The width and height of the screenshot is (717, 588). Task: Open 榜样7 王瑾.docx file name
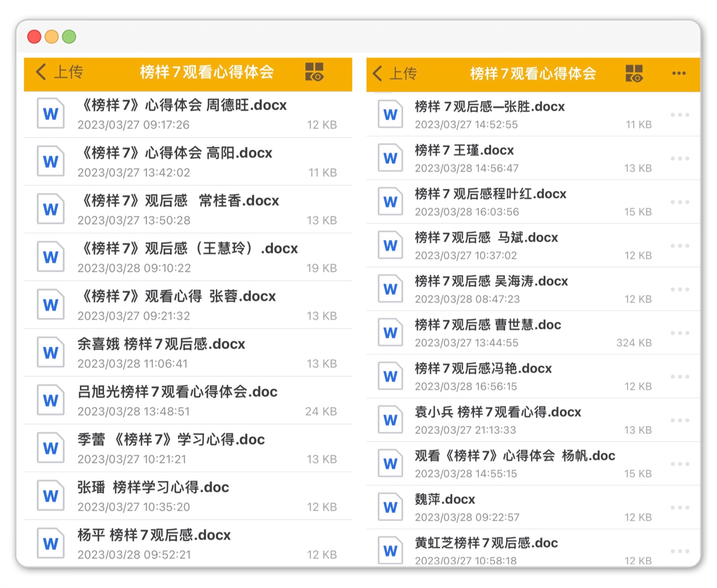pyautogui.click(x=464, y=150)
